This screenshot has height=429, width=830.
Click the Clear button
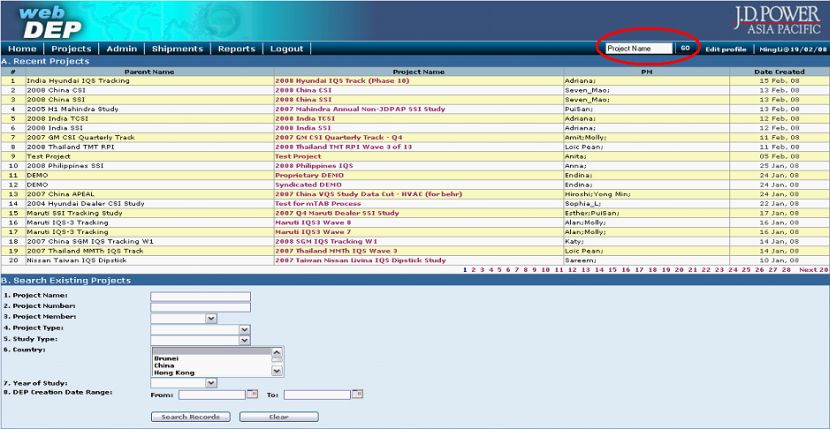click(279, 417)
